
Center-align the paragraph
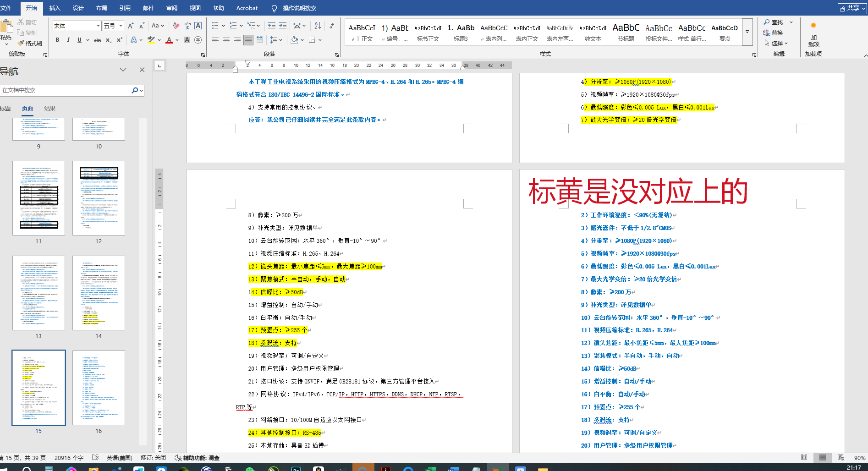[x=226, y=40]
